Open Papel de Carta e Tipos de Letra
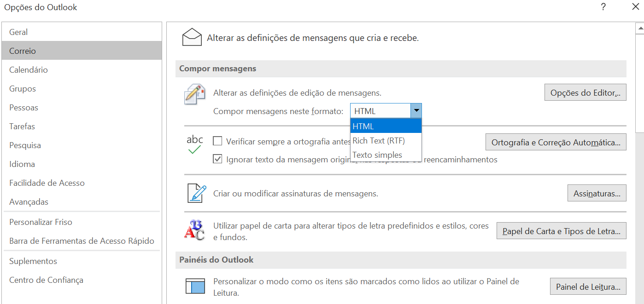Screen dimensions: 644x304 (x=561, y=231)
